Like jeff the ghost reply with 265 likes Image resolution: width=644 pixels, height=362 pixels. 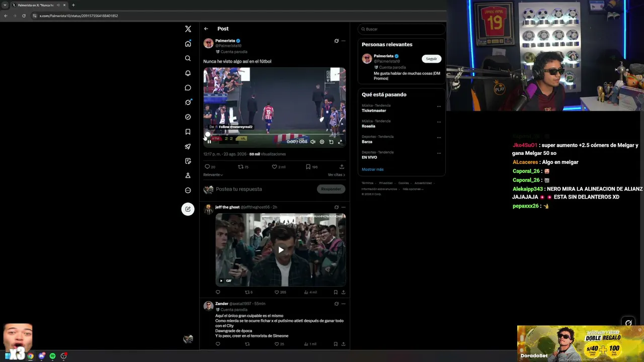[x=280, y=292]
